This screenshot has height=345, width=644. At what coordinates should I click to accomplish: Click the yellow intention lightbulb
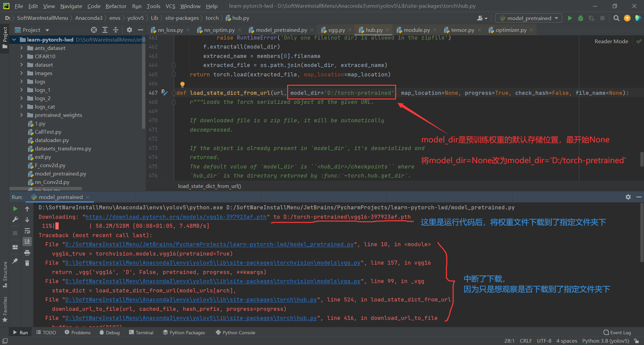coord(182,84)
